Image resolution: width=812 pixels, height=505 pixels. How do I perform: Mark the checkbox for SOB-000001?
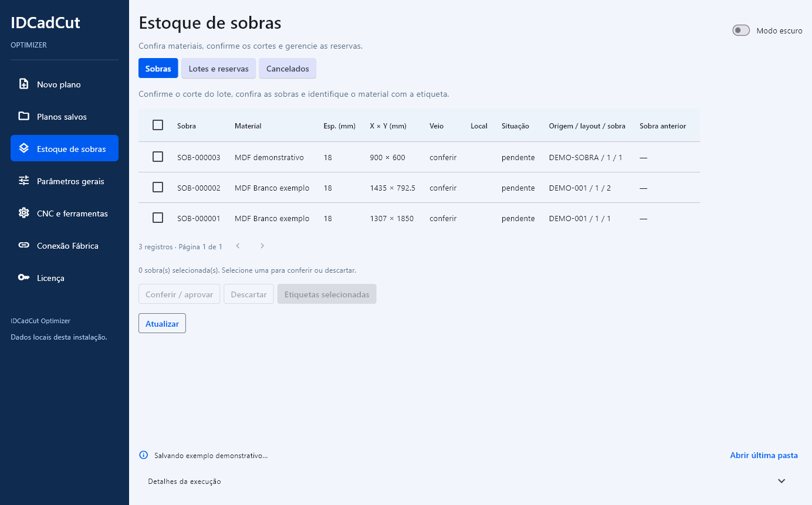(158, 218)
